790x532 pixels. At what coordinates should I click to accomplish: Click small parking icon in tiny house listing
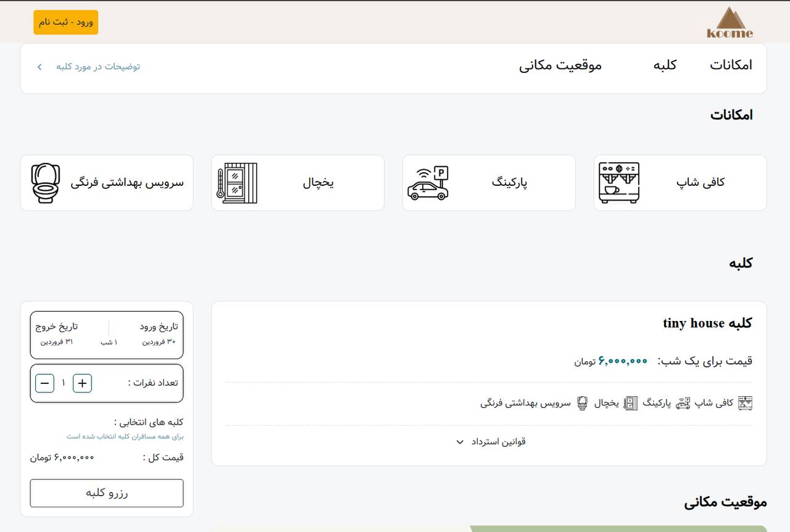pyautogui.click(x=683, y=403)
